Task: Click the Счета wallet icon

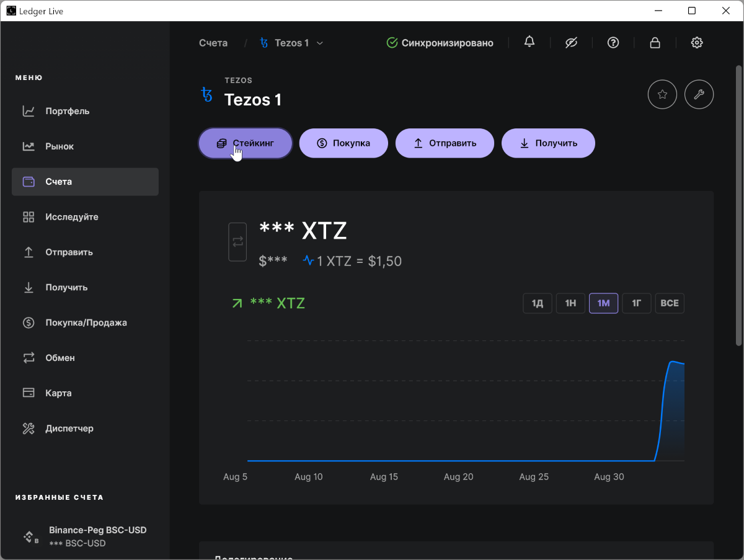Action: coord(29,182)
